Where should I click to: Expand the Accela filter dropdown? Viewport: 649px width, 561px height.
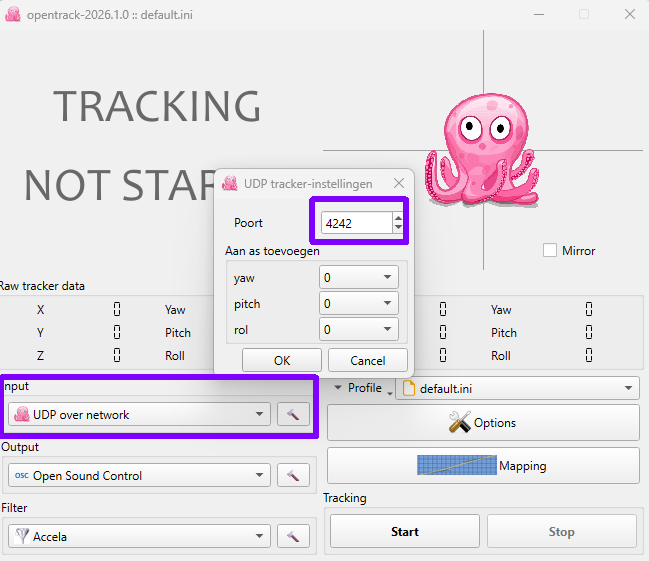click(139, 537)
